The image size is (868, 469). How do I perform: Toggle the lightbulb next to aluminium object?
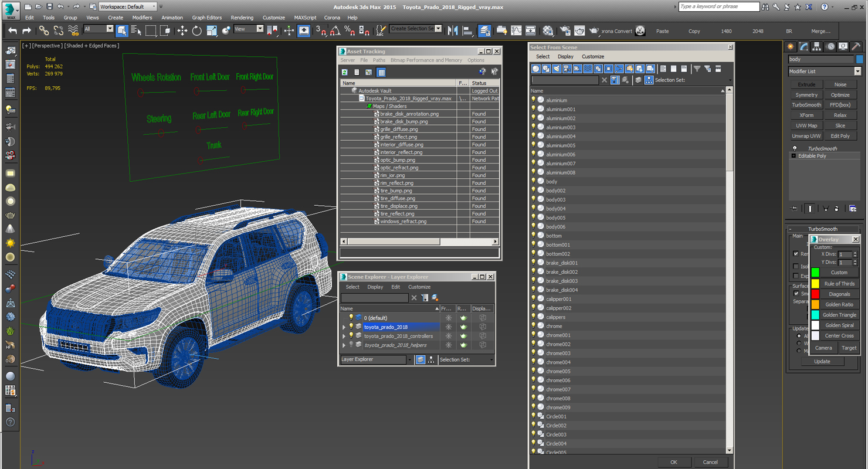[534, 100]
